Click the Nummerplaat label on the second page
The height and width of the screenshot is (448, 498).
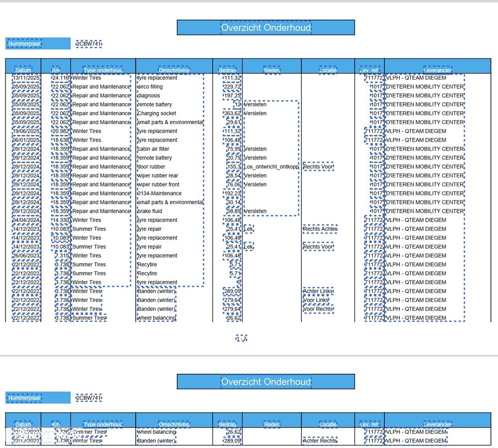[x=24, y=398]
